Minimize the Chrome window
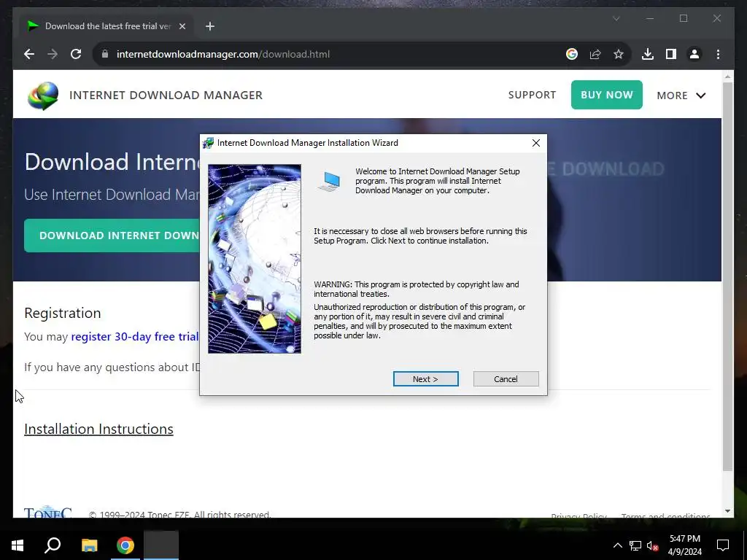This screenshot has height=560, width=747. [x=650, y=18]
